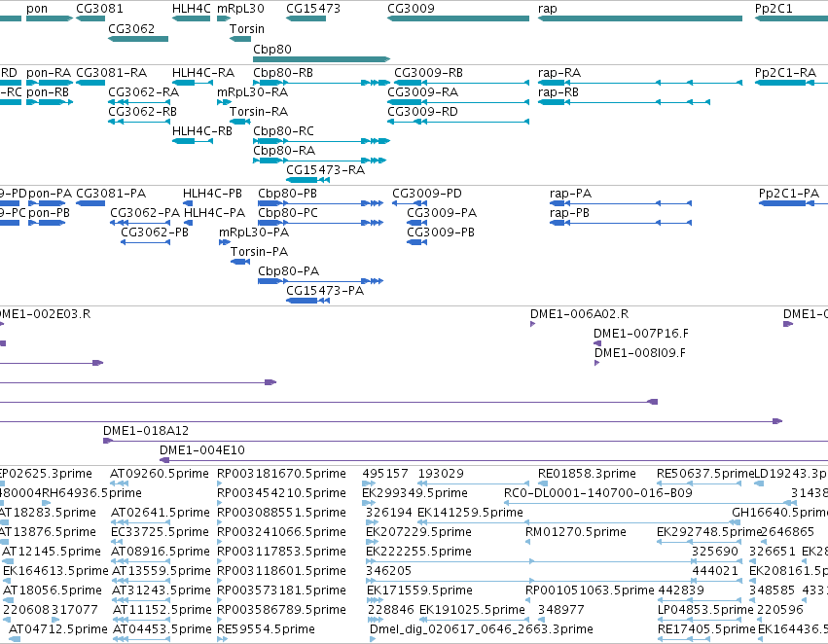Click the CG3009-PD protein label
This screenshot has height=644, width=828.
pos(427,194)
